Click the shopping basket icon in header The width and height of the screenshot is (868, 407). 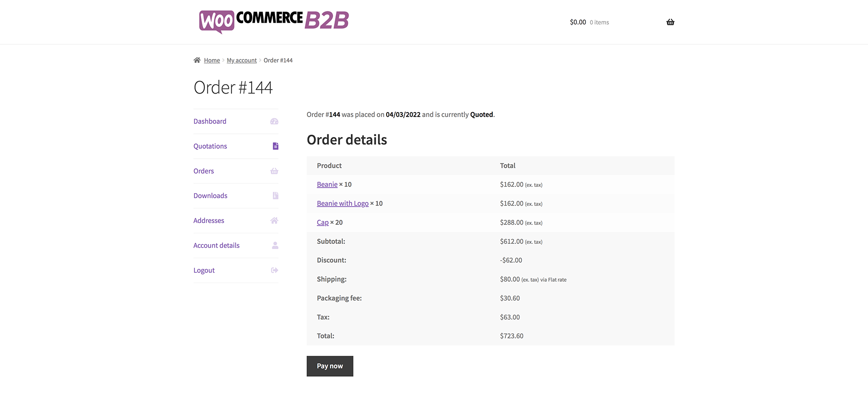point(670,22)
